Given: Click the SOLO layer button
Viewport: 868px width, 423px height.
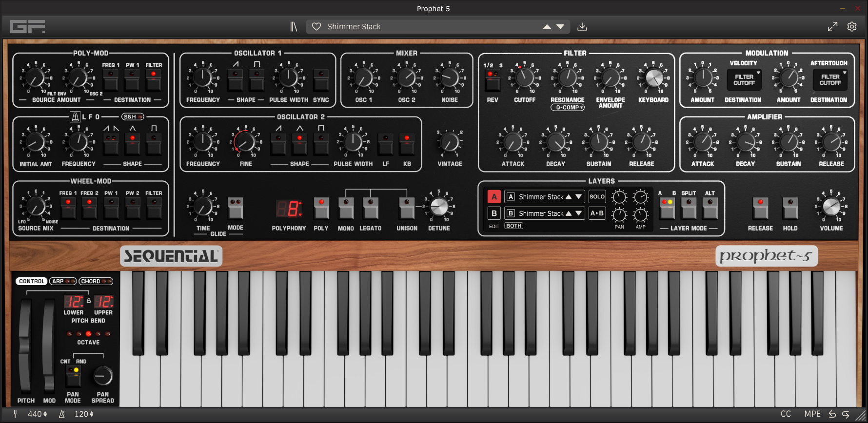Looking at the screenshot, I should pyautogui.click(x=597, y=197).
